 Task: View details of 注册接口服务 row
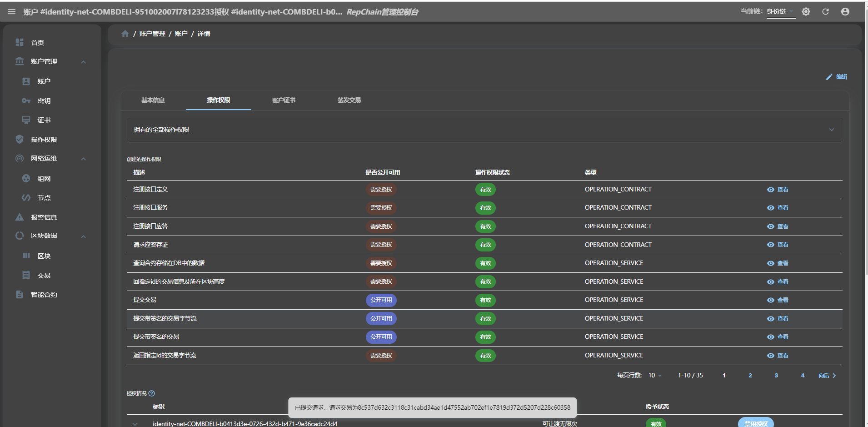click(x=778, y=208)
